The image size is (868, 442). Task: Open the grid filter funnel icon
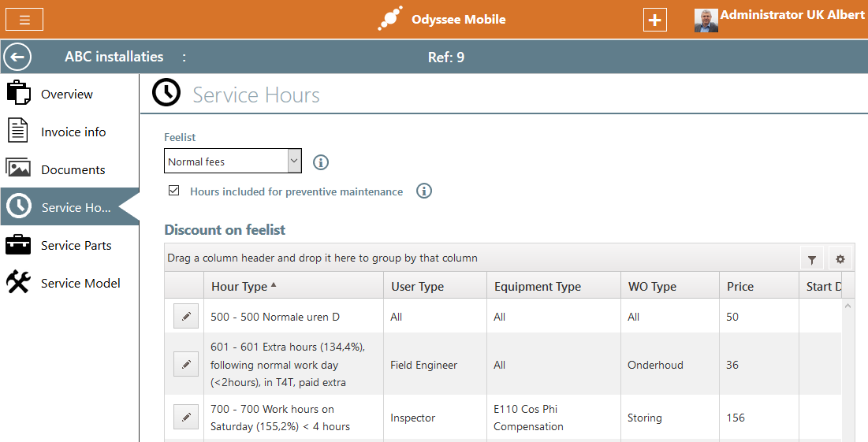pos(811,259)
